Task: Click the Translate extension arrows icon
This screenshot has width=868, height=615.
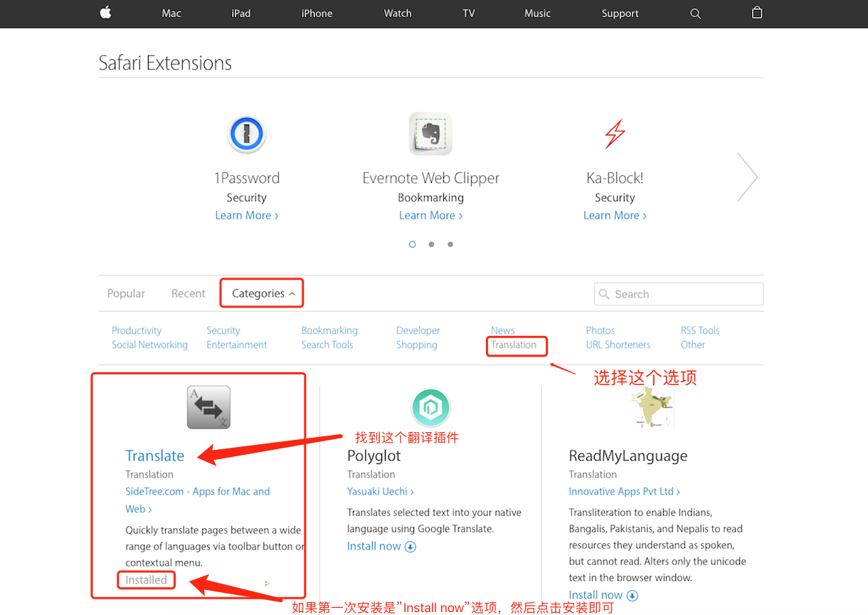Action: [208, 407]
